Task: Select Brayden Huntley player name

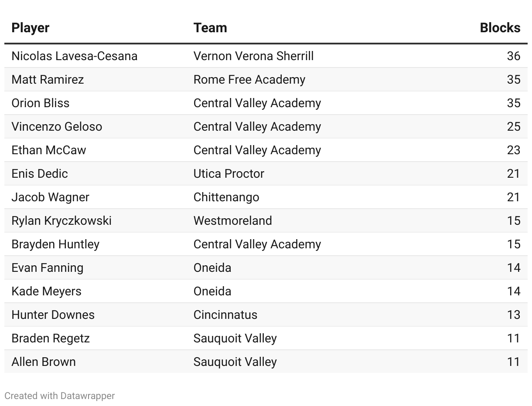Action: tap(55, 244)
